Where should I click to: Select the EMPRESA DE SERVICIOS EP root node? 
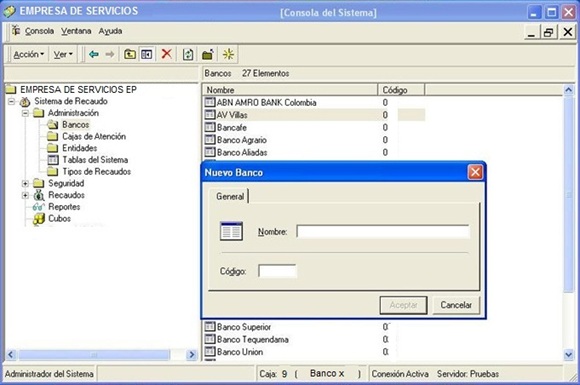(x=78, y=90)
